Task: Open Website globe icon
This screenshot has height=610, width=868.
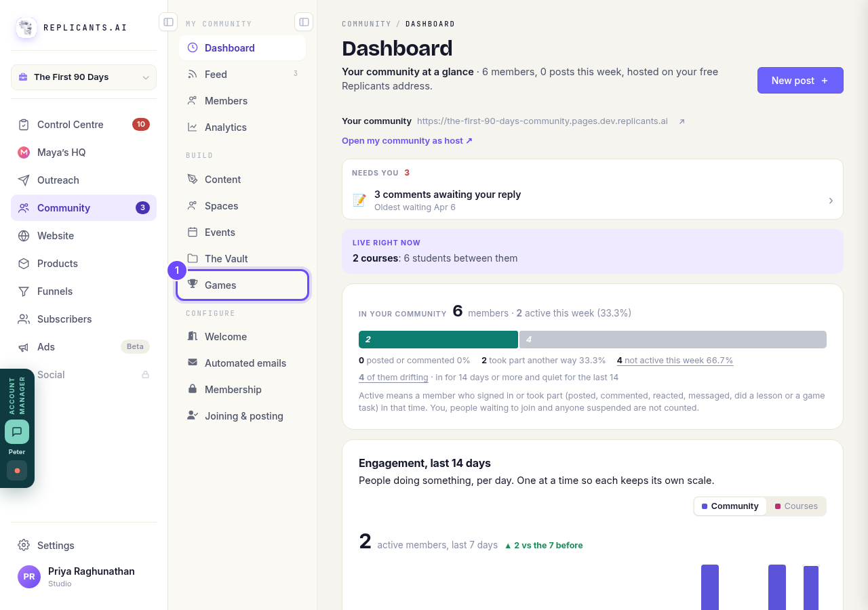Action: (x=24, y=236)
